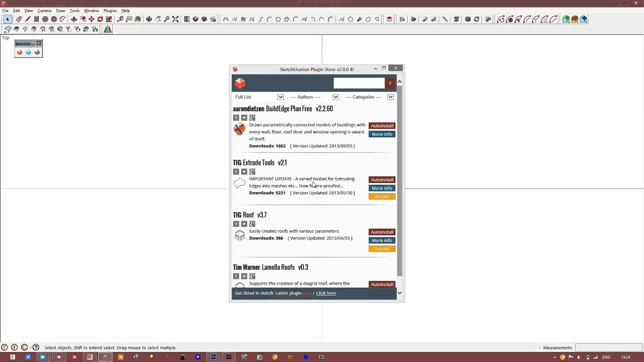Viewport: 644px width, 362px height.
Task: Activate the Orbit camera tool
Action: (x=149, y=19)
